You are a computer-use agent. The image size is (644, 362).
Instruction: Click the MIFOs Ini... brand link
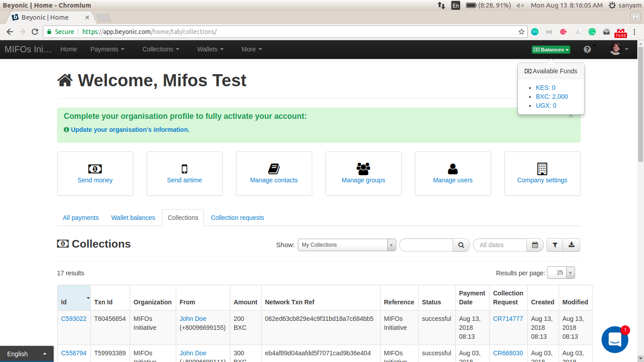point(28,49)
